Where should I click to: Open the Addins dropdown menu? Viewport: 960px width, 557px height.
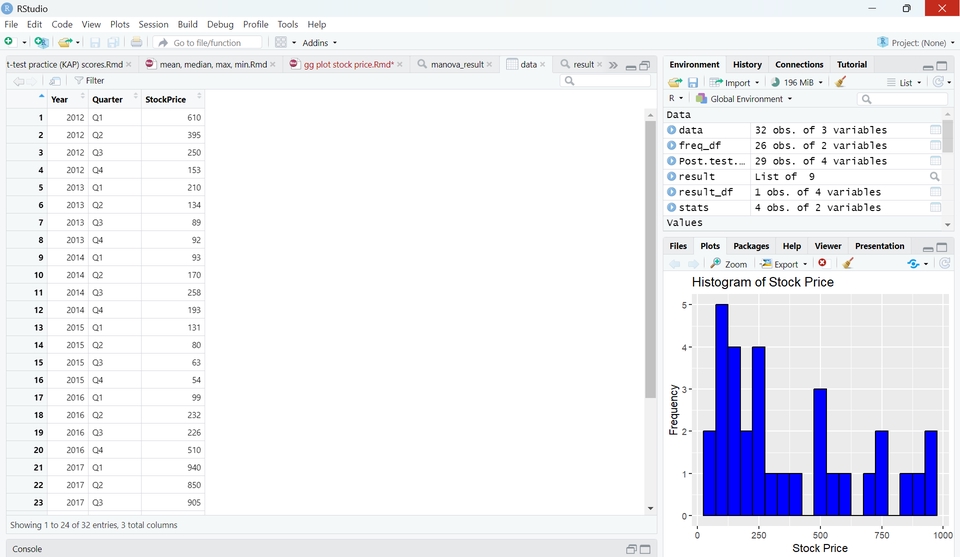[320, 43]
